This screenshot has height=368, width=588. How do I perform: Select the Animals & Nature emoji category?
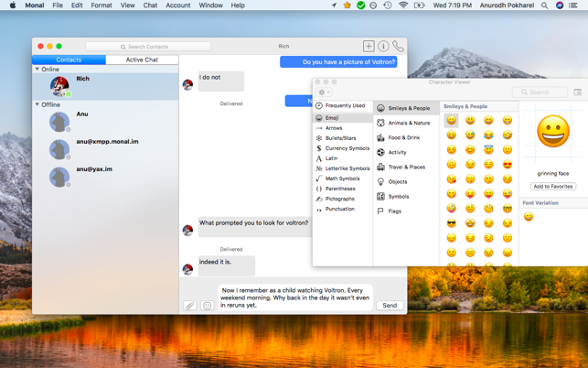click(x=408, y=123)
